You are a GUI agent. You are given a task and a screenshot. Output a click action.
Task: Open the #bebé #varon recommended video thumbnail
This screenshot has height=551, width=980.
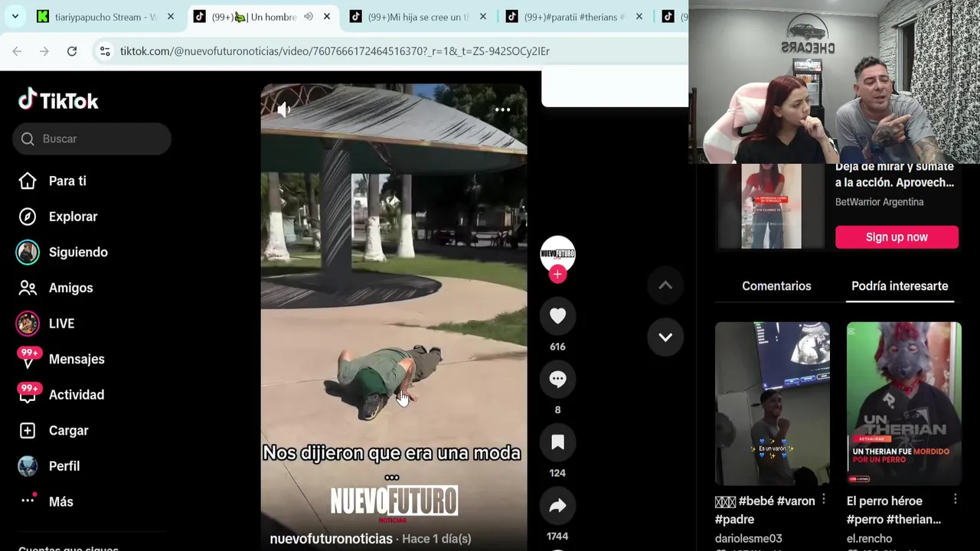(772, 403)
